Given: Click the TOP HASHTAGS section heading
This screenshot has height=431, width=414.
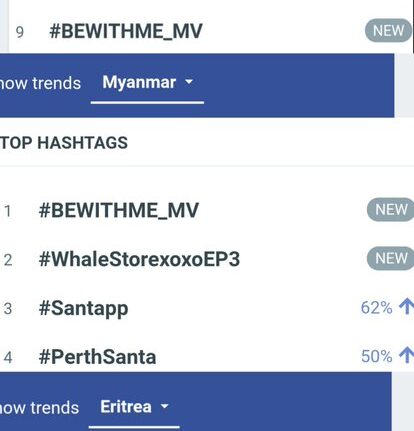Looking at the screenshot, I should tap(64, 143).
